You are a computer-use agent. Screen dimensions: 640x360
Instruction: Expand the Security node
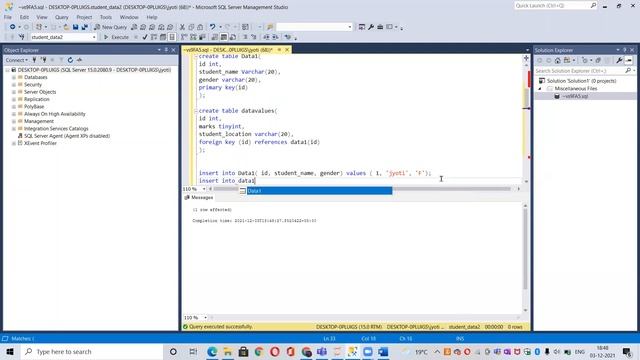click(14, 84)
